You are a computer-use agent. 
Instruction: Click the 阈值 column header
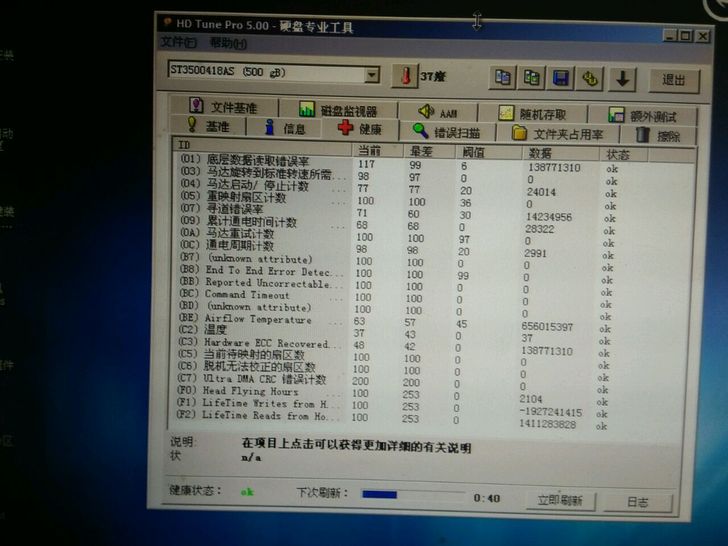(x=488, y=152)
